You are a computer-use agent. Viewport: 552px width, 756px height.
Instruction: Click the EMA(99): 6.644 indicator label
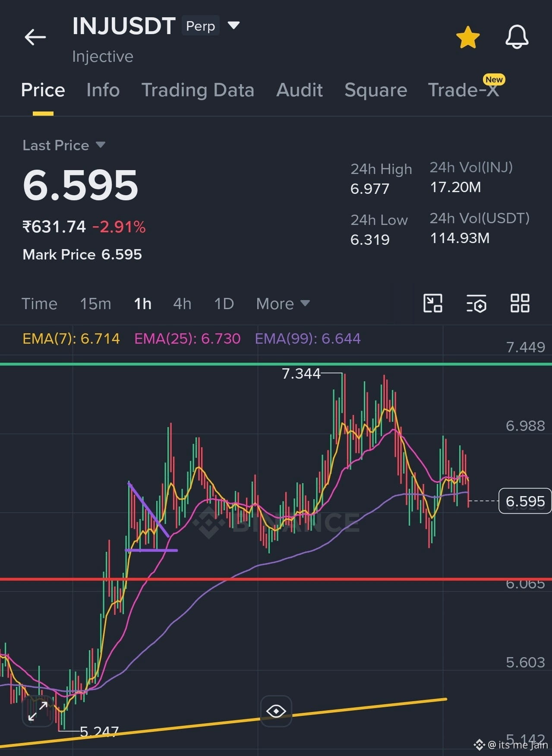pos(308,339)
